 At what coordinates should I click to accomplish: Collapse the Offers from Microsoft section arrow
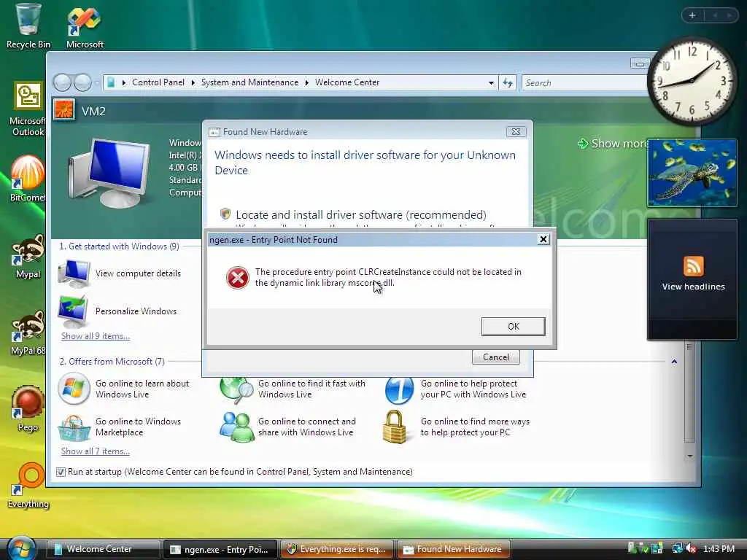coord(674,362)
